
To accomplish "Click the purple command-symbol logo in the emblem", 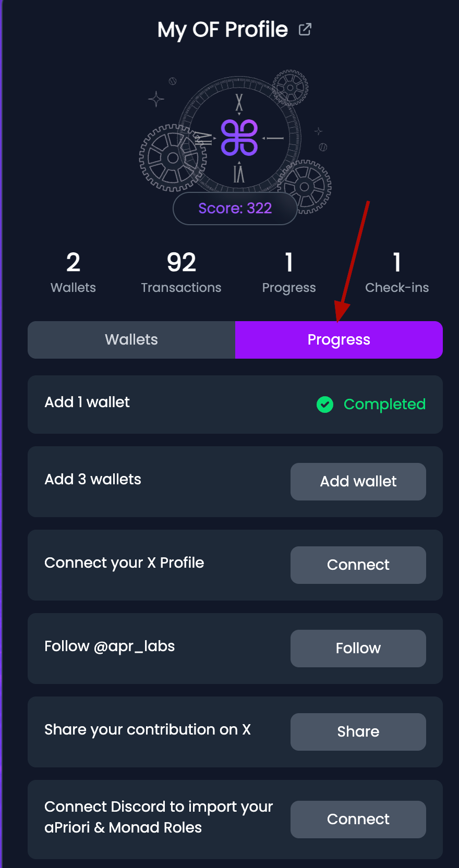I will (239, 138).
